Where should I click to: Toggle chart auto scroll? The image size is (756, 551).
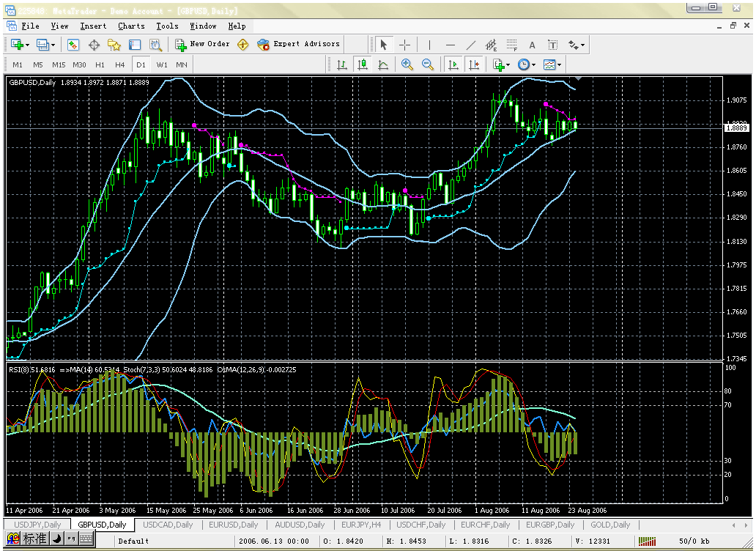tap(453, 64)
